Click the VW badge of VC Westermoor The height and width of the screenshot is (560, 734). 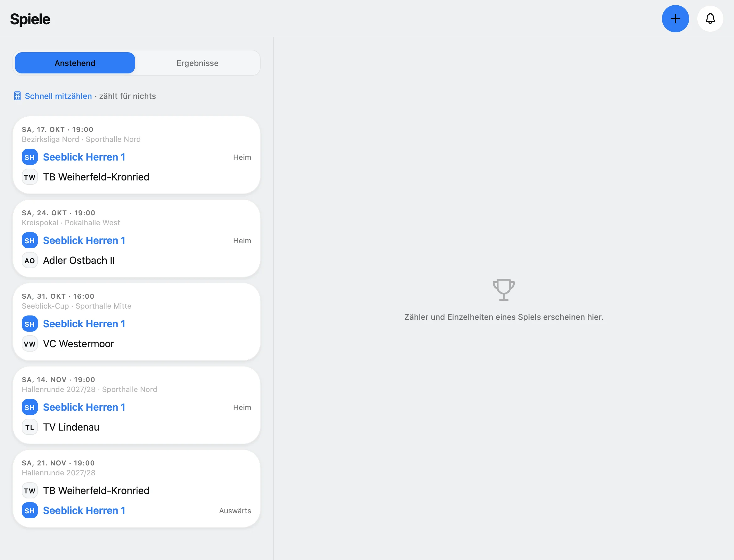point(30,344)
